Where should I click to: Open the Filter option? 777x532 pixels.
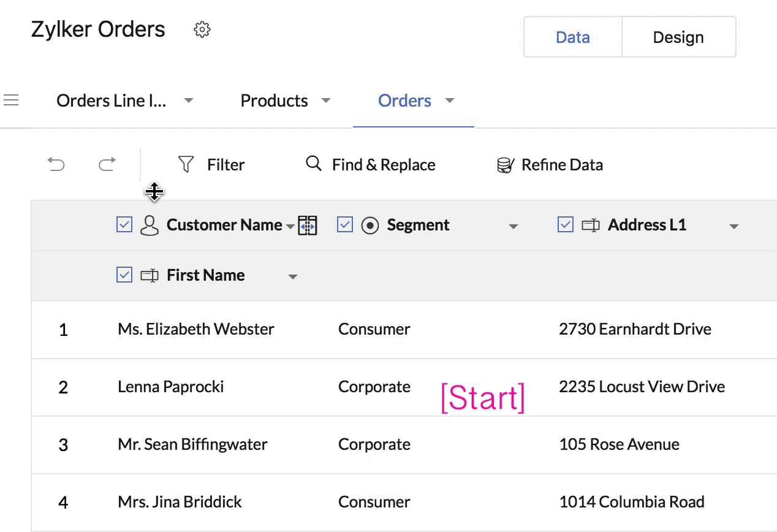coord(211,164)
